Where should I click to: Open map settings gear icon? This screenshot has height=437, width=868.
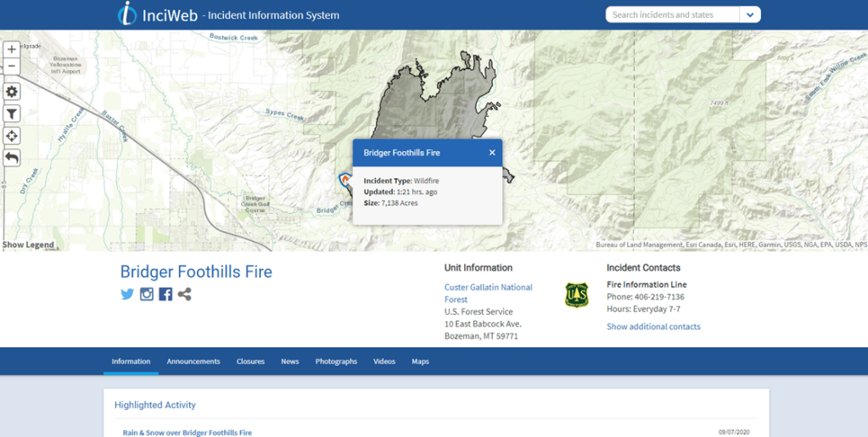click(12, 92)
